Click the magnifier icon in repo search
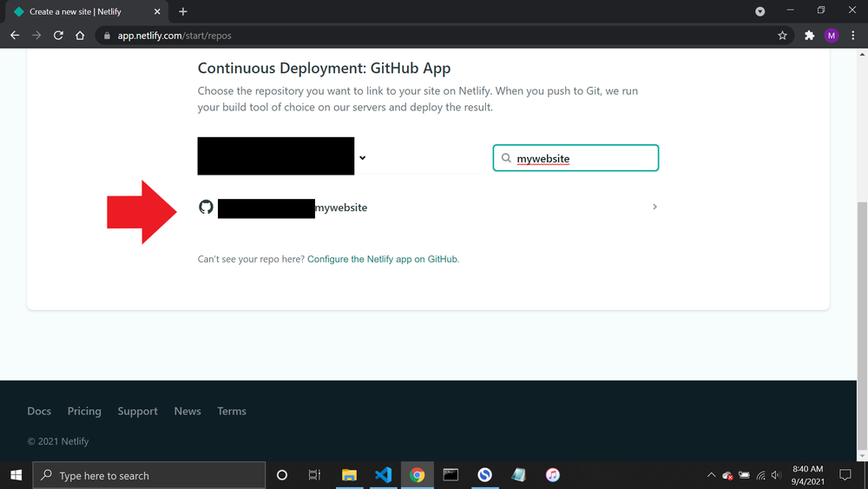The height and width of the screenshot is (489, 868). tap(506, 158)
